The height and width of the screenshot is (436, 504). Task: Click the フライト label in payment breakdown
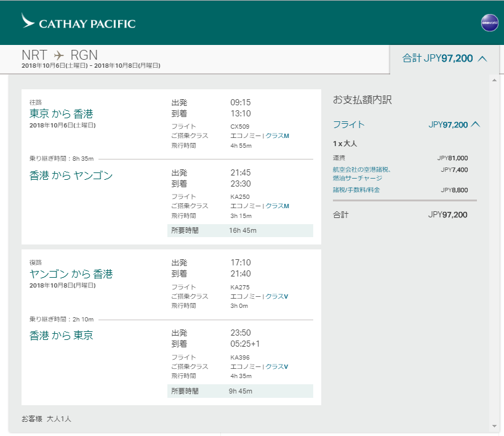click(348, 124)
